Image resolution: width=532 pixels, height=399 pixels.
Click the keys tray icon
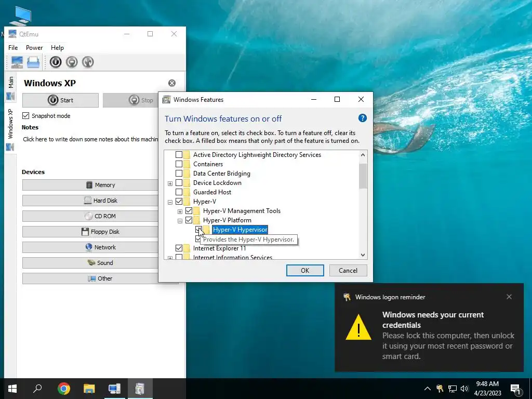coord(440,389)
